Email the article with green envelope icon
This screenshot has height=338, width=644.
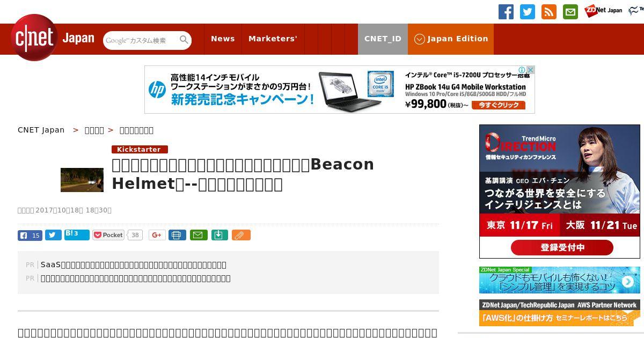pos(199,235)
